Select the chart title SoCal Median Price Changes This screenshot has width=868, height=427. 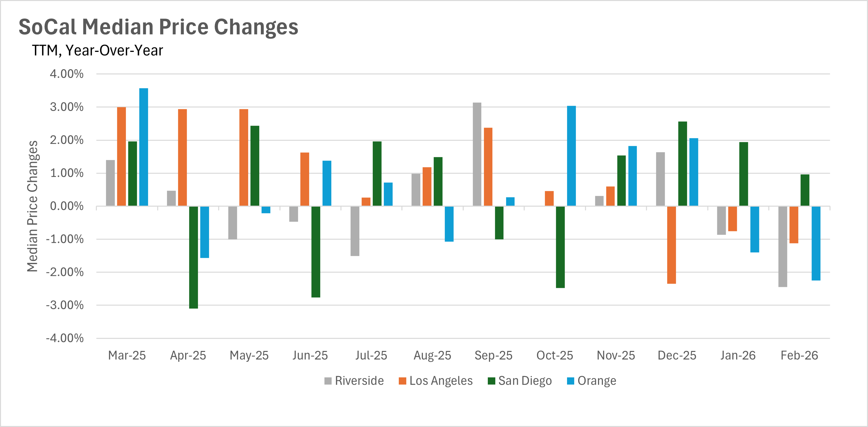pos(158,27)
